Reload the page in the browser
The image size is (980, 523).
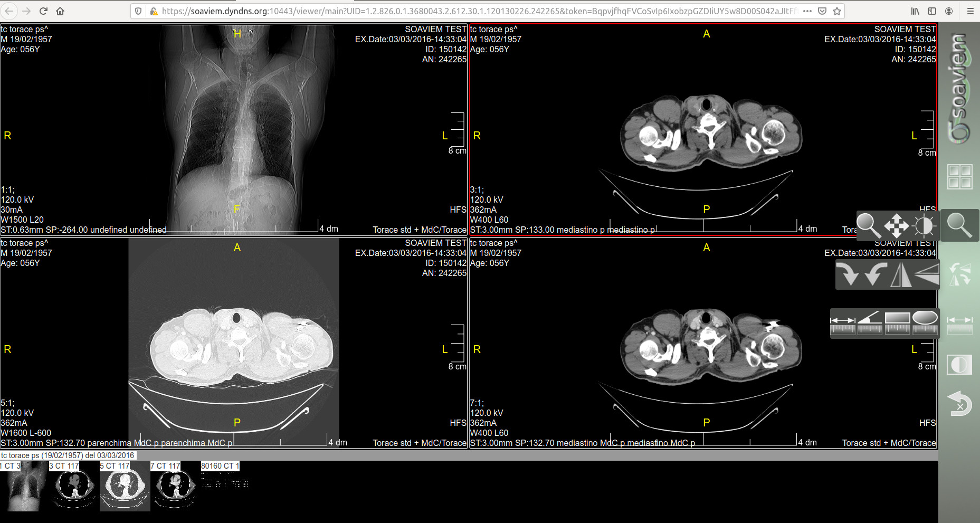coord(43,11)
